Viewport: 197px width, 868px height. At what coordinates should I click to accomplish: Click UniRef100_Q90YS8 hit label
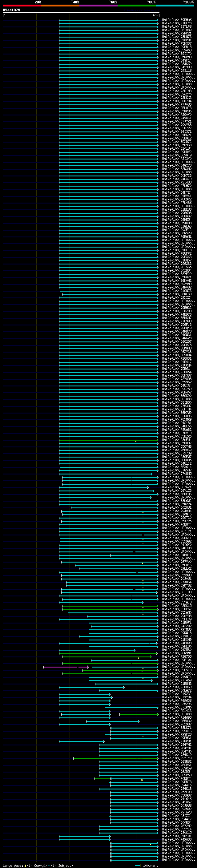pyautogui.click(x=177, y=125)
